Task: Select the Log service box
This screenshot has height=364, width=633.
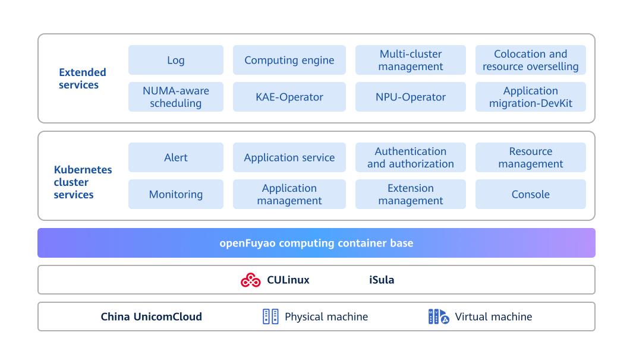Action: tap(175, 60)
